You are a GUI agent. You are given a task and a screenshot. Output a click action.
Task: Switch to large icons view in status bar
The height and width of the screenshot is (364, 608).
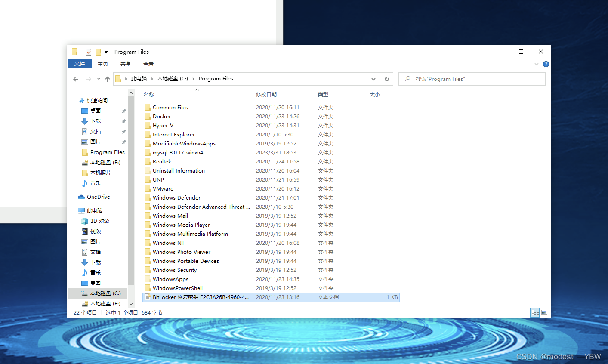[x=544, y=312]
